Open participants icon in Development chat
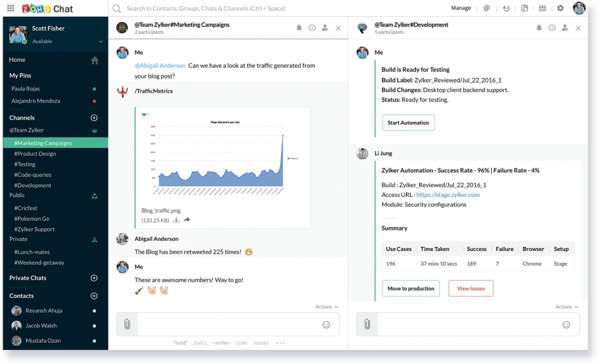The height and width of the screenshot is (364, 599). tap(565, 27)
